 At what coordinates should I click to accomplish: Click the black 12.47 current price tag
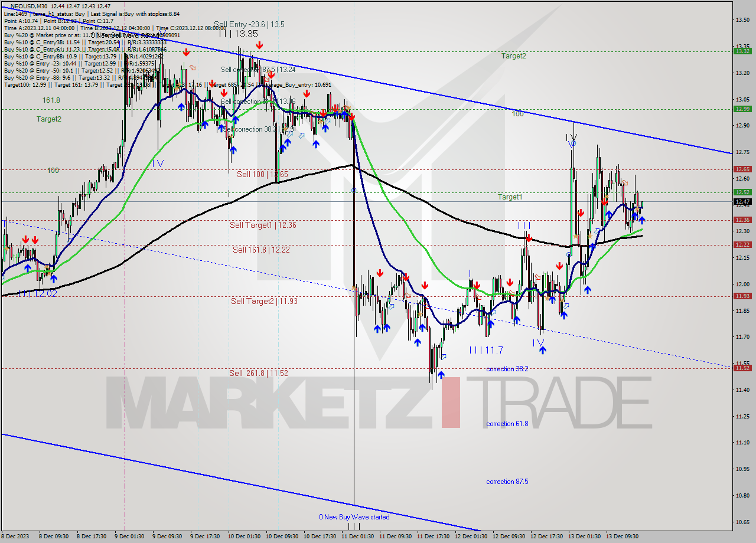(x=742, y=201)
